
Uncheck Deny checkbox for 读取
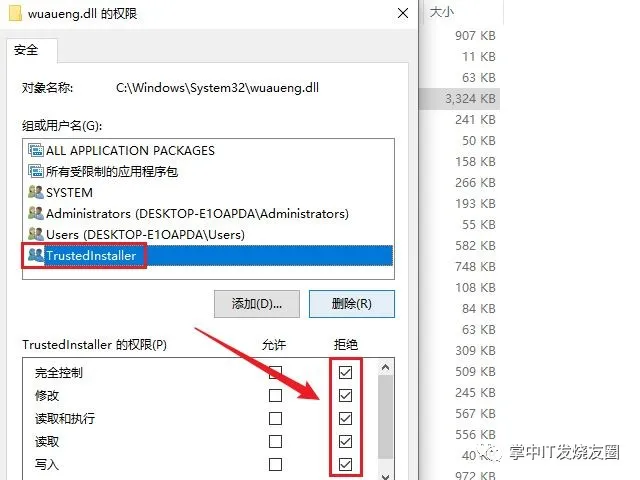345,441
